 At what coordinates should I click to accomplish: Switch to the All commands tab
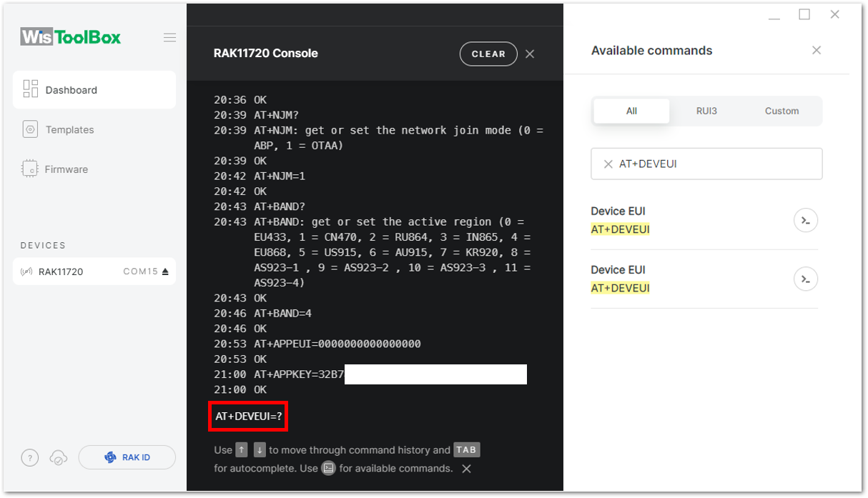coord(631,111)
